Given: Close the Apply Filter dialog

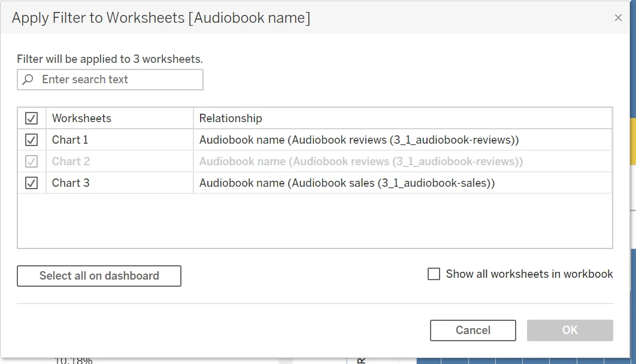Looking at the screenshot, I should [618, 18].
